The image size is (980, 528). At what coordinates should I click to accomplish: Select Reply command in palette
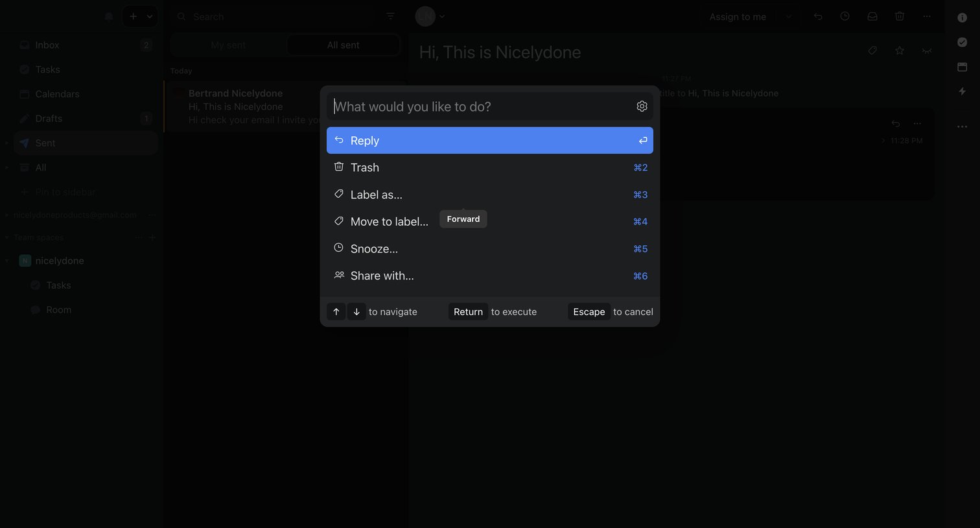(x=490, y=141)
